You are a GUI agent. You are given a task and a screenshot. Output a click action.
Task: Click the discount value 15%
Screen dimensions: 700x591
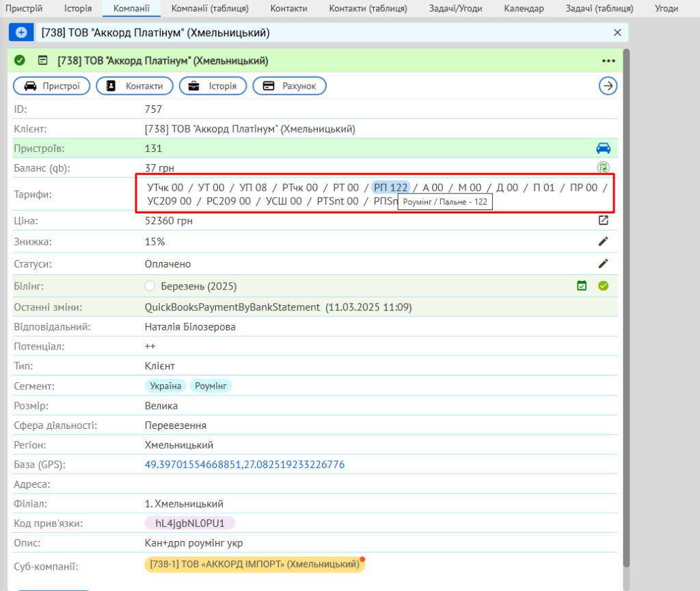pyautogui.click(x=154, y=241)
